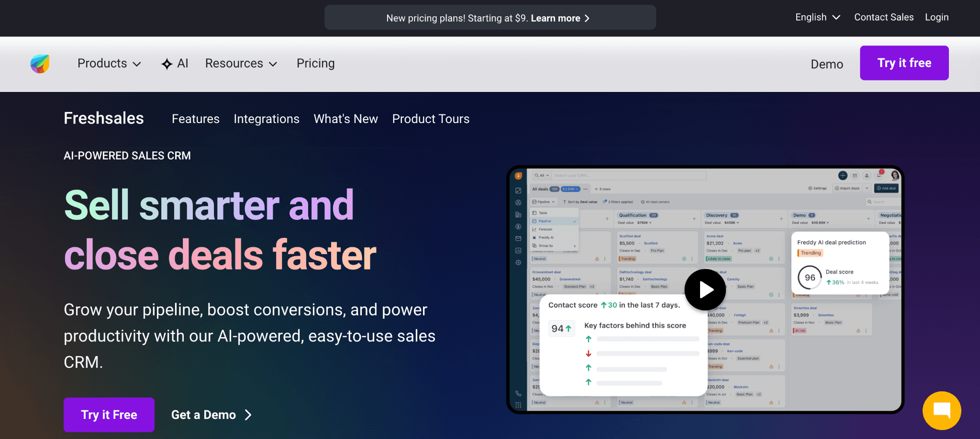Click the Trending tag in deal prediction
The height and width of the screenshot is (439, 980).
[x=810, y=253]
